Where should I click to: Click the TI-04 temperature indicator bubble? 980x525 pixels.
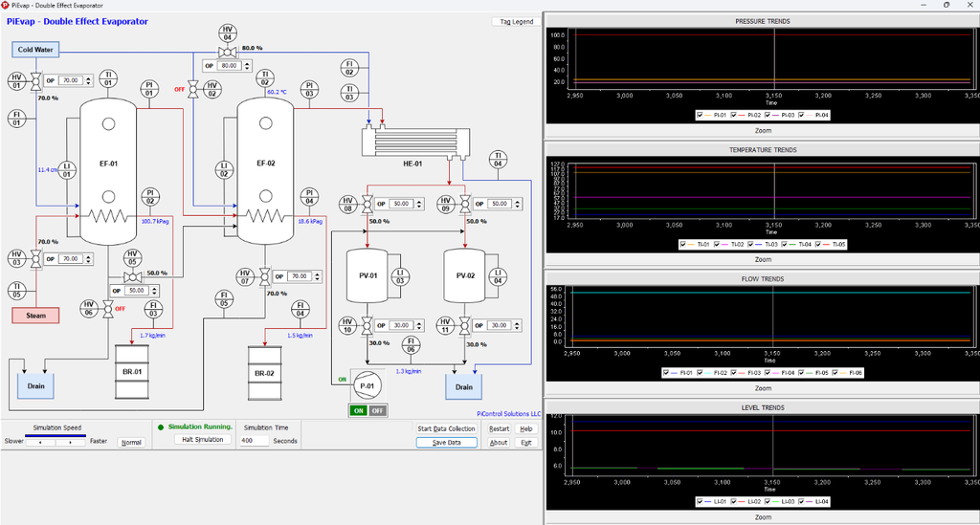click(x=498, y=159)
